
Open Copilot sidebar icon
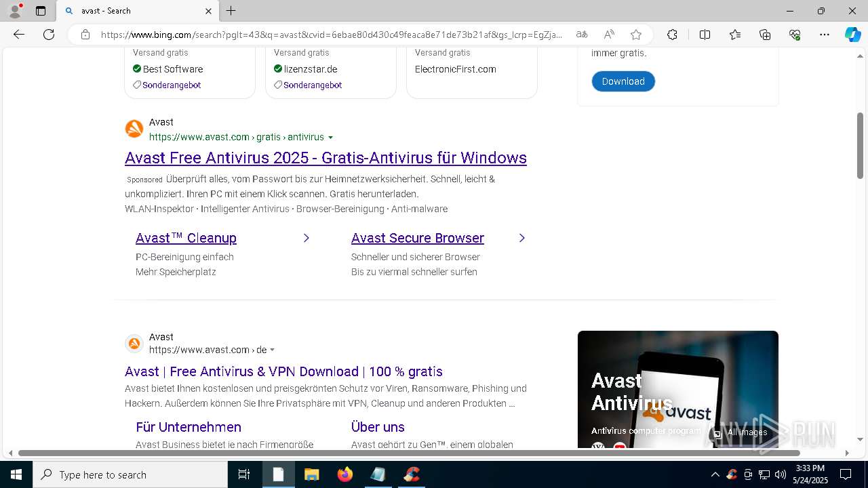[x=852, y=35]
